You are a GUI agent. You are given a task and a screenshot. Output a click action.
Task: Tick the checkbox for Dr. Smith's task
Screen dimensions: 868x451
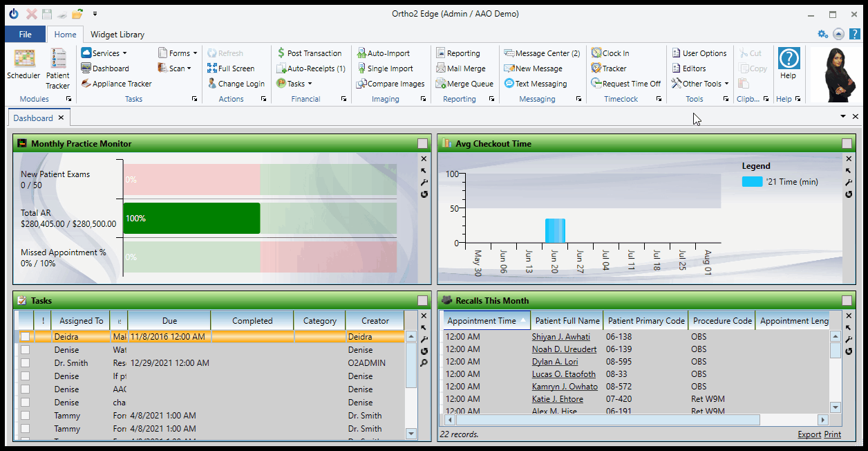(x=26, y=363)
